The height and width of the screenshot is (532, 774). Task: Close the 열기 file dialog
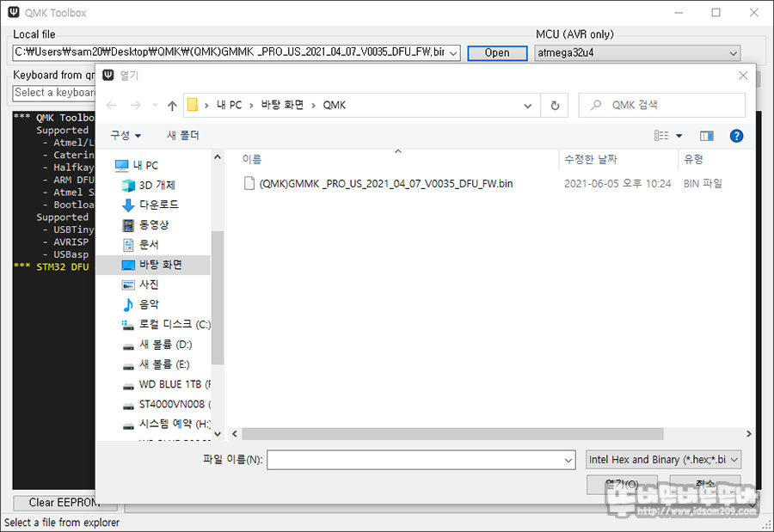click(x=743, y=76)
